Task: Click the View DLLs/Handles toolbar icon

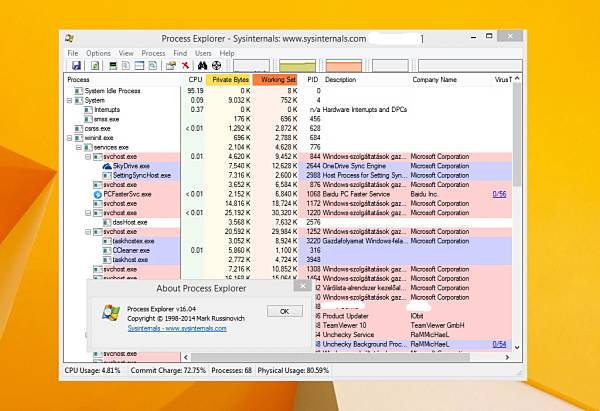Action: point(152,65)
